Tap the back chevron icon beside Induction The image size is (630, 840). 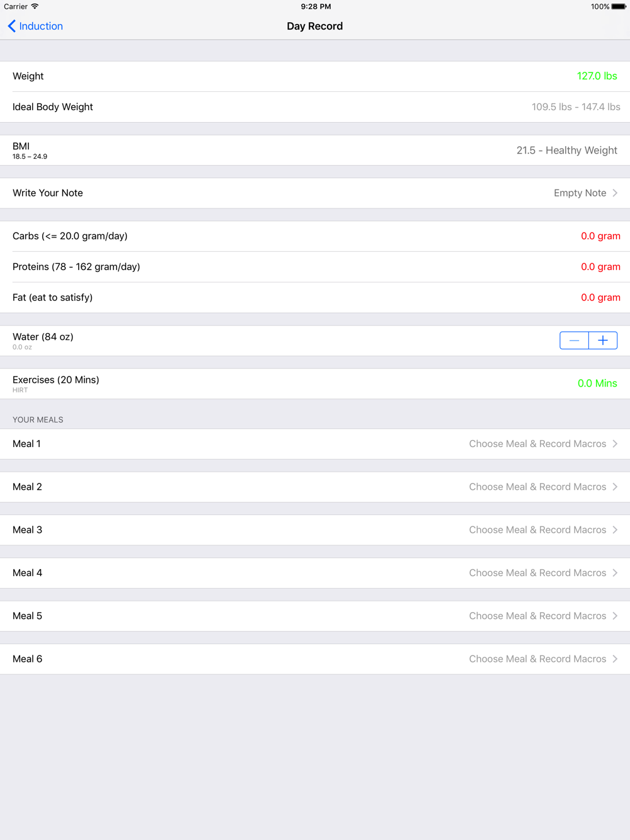tap(11, 26)
